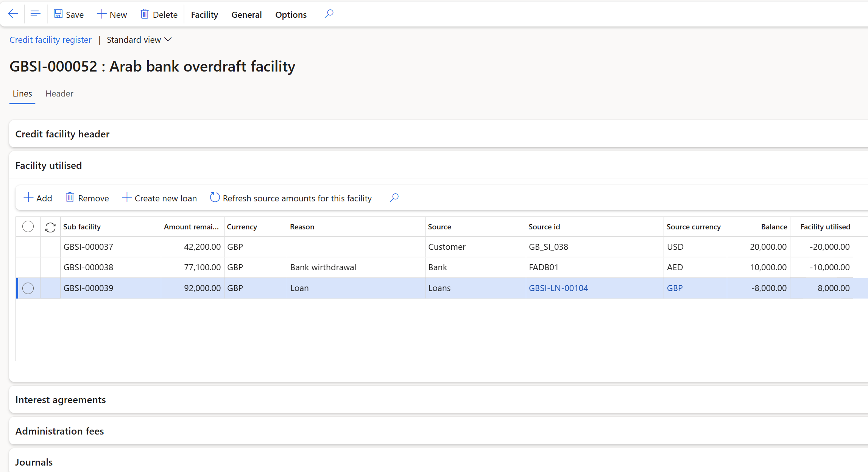
Task: Open the Facility menu
Action: [x=204, y=14]
